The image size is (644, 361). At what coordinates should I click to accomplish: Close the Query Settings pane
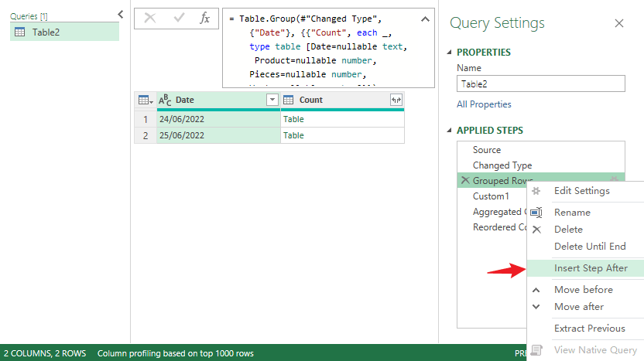pos(619,23)
